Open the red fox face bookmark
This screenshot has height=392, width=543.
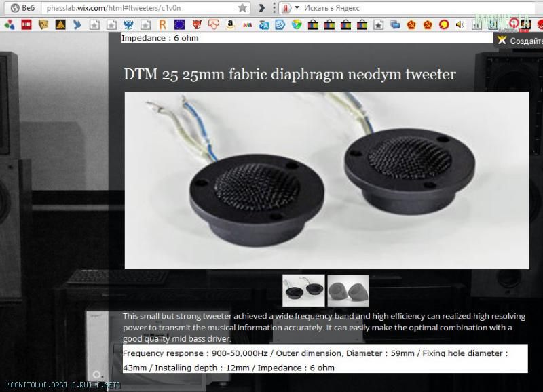197,24
